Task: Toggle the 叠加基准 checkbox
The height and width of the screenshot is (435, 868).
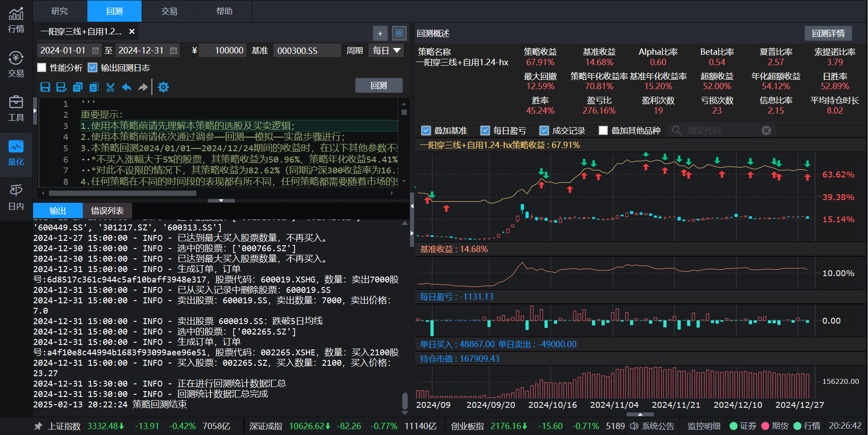Action: 426,131
